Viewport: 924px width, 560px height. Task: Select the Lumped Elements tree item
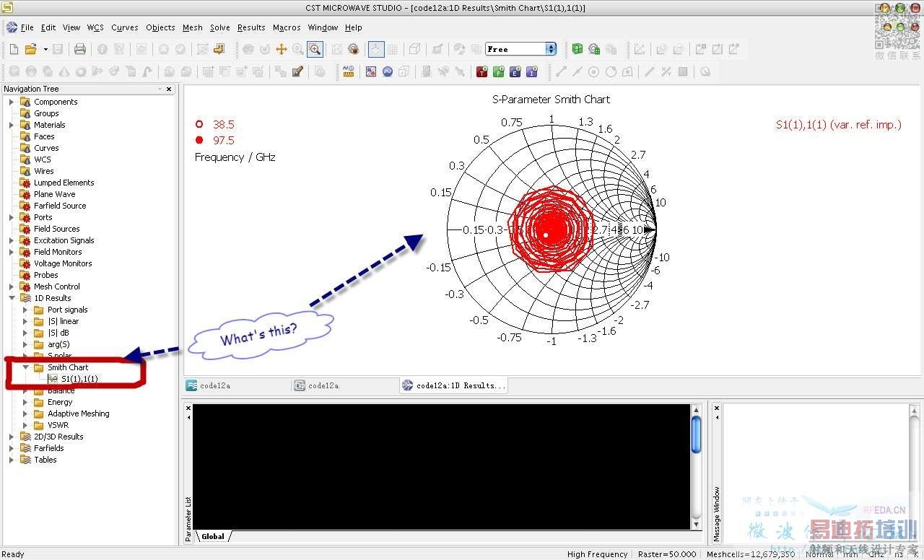coord(64,183)
